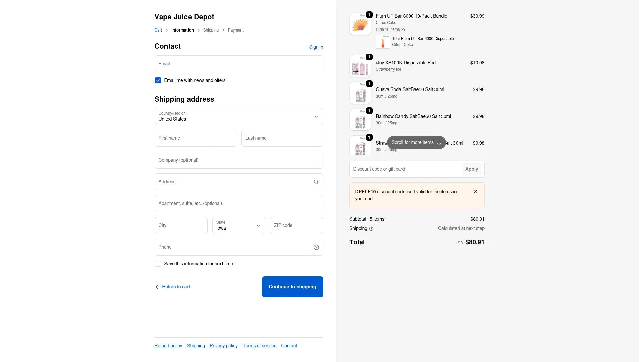Click the iJoy XP100K Disposable Pod name

pos(406,63)
